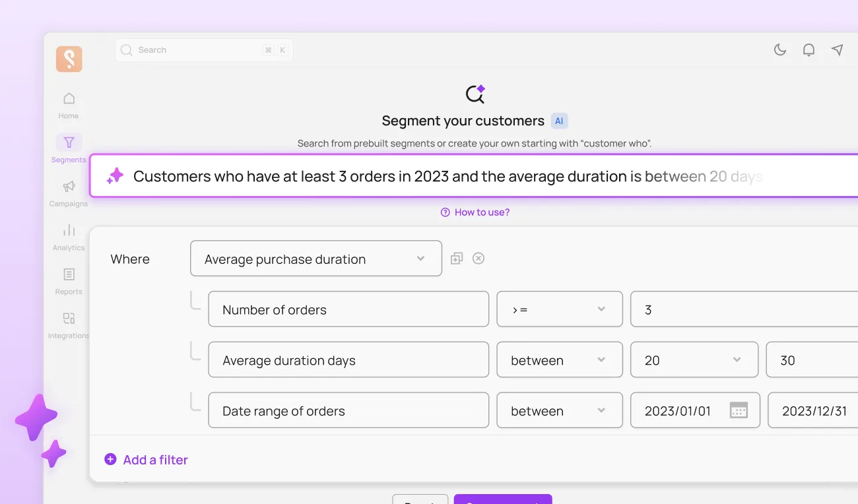
Task: Click Add a filter
Action: (x=146, y=460)
